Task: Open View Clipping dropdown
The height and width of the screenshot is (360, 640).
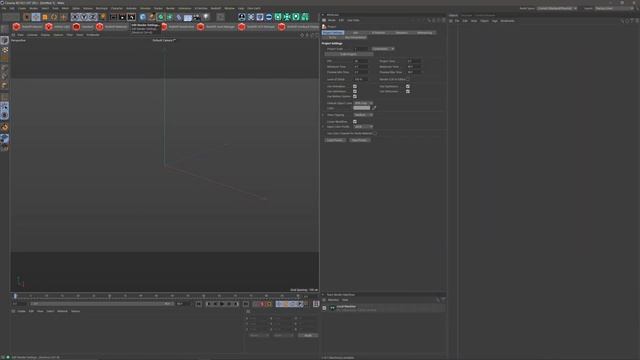Action: pyautogui.click(x=363, y=115)
